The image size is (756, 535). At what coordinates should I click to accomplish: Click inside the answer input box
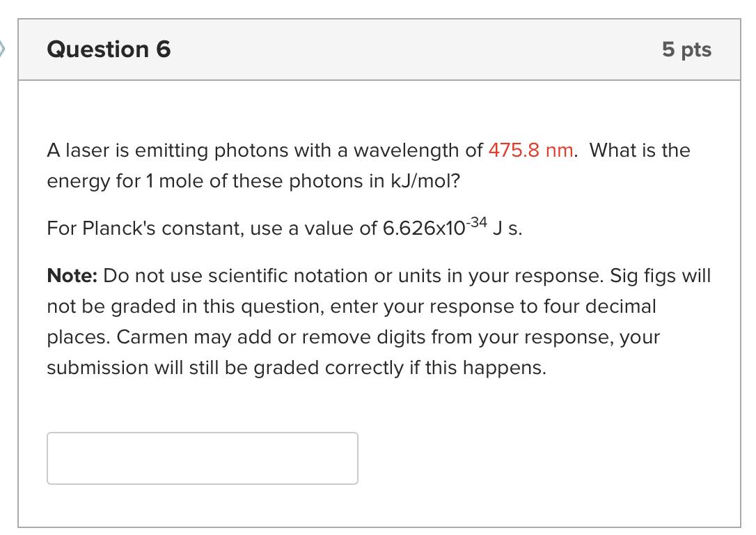(x=202, y=458)
